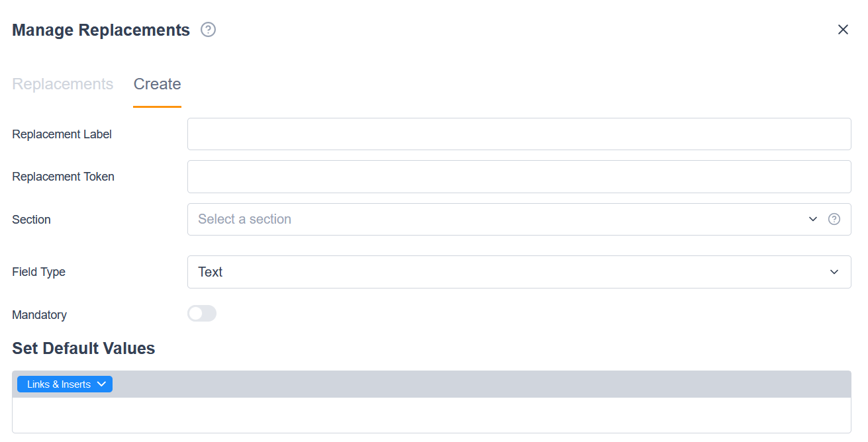Select the Create tab
868x442 pixels.
pyautogui.click(x=157, y=85)
